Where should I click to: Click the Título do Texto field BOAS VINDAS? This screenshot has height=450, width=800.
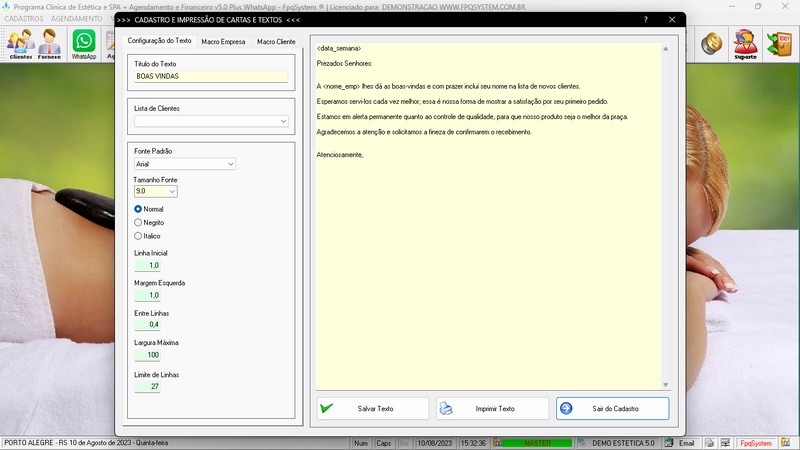coord(211,76)
